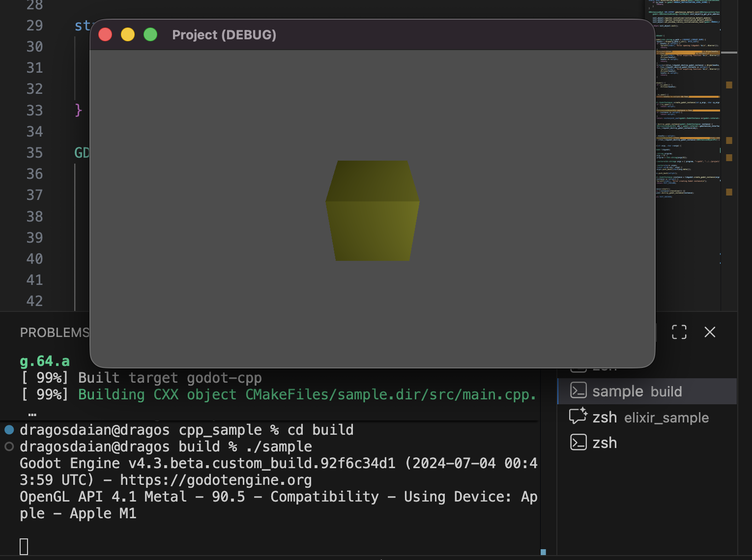Click the gray slider on the editor scrollbar
752x560 pixels.
pos(729,52)
